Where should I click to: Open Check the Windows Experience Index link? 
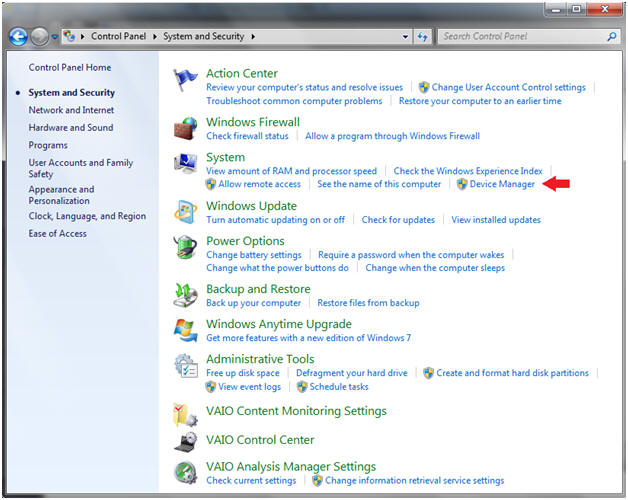[468, 171]
